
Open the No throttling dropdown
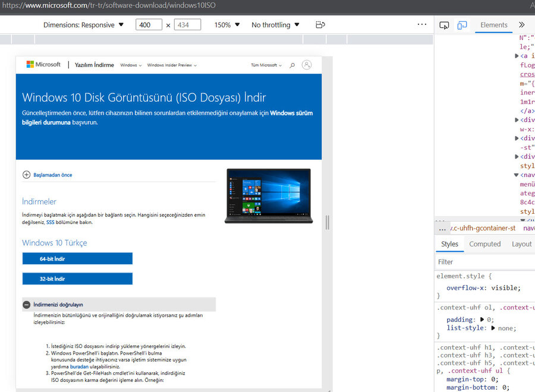point(275,25)
